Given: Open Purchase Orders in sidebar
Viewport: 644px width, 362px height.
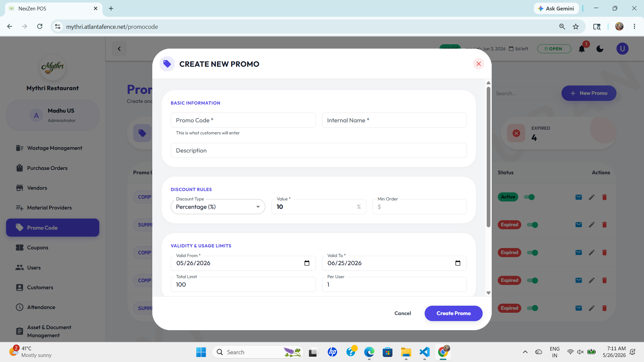Looking at the screenshot, I should [53, 168].
